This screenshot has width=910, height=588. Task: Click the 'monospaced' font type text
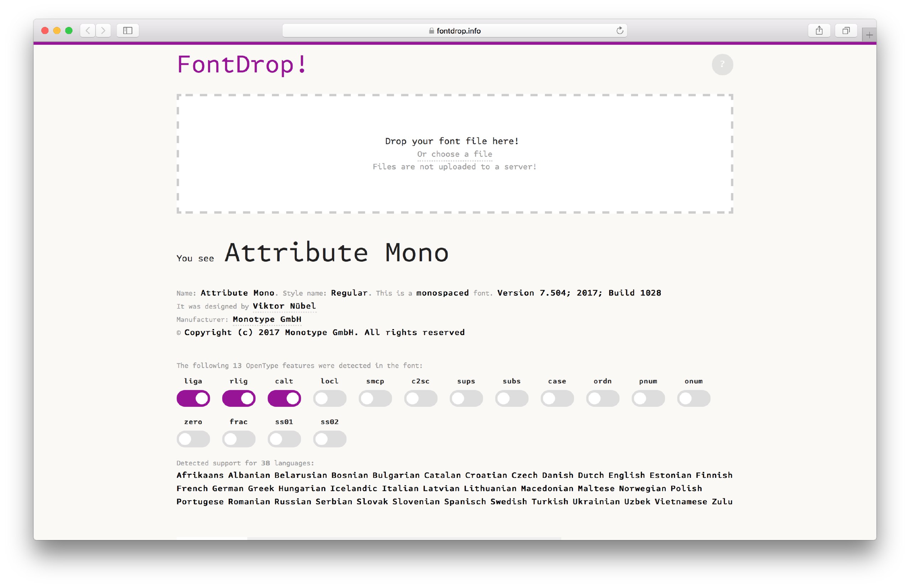[443, 293]
